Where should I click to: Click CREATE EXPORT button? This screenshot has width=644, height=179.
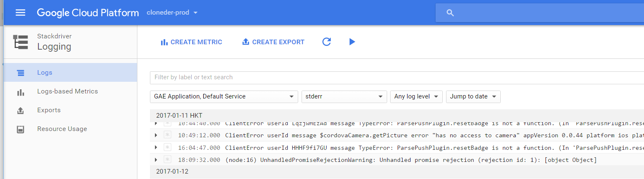pos(273,42)
